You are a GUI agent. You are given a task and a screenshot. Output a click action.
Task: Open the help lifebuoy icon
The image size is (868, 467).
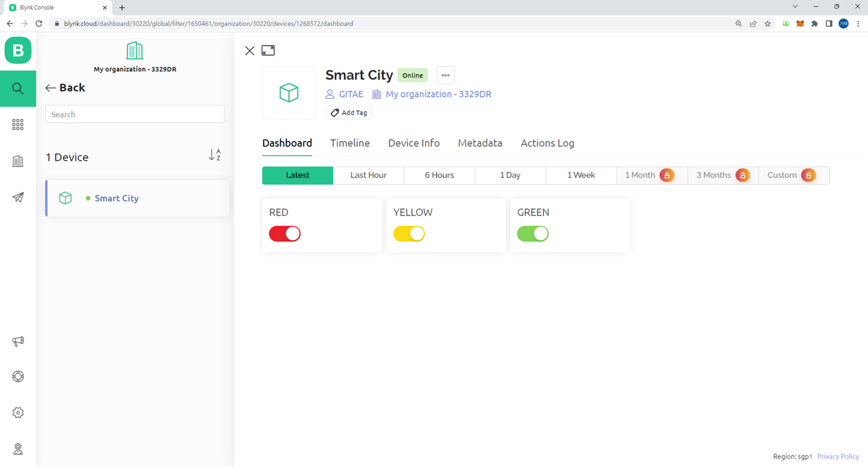(x=18, y=377)
